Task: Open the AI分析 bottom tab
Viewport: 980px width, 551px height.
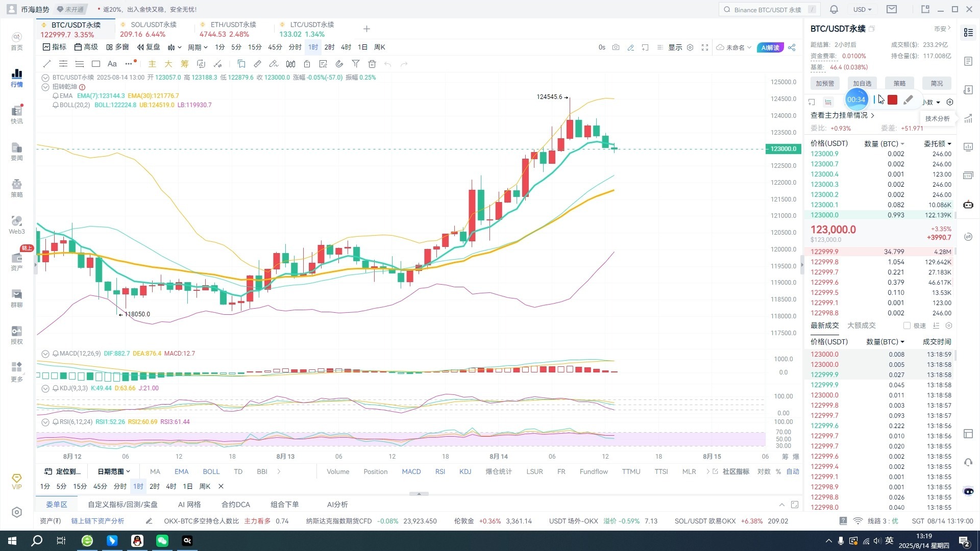Action: point(337,505)
